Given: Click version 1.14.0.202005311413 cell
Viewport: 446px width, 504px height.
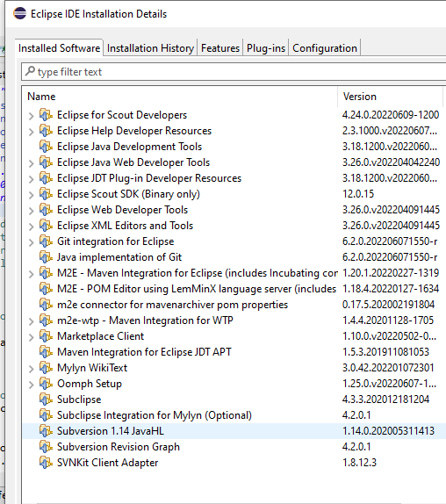Looking at the screenshot, I should pyautogui.click(x=388, y=431).
